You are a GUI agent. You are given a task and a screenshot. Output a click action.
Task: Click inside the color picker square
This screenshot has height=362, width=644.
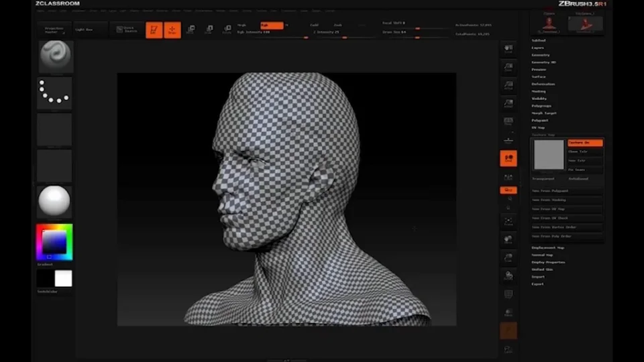tap(54, 241)
